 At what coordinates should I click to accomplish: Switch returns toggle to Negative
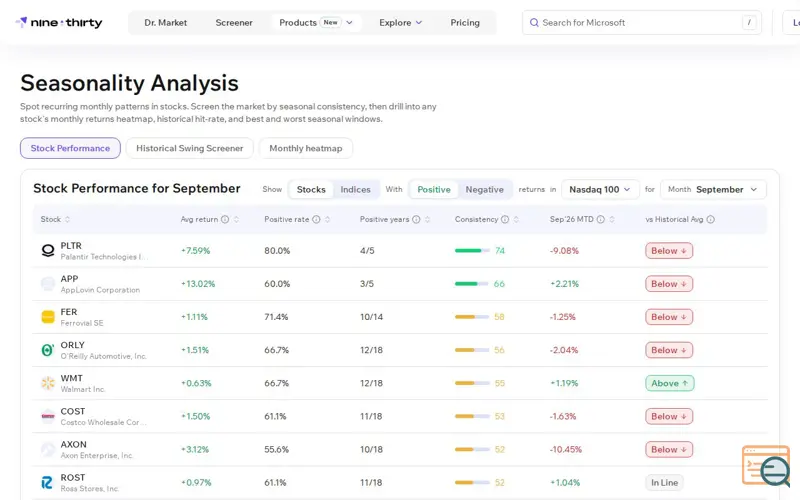[484, 189]
